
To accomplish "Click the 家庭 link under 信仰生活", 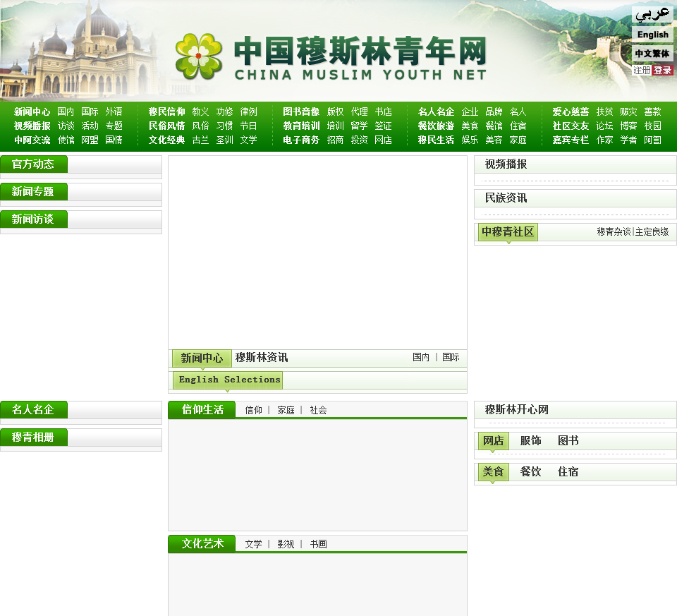I will (x=286, y=411).
